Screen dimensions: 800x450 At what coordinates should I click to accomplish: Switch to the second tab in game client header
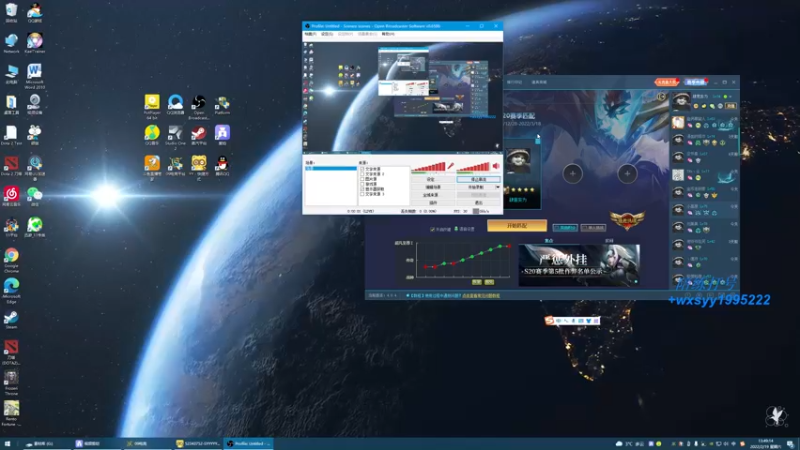coord(539,82)
